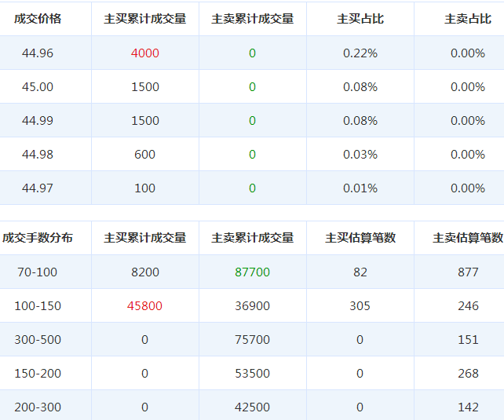This screenshot has height=420, width=504.
Task: Click 100 in the 44.97 row
Action: (x=145, y=188)
